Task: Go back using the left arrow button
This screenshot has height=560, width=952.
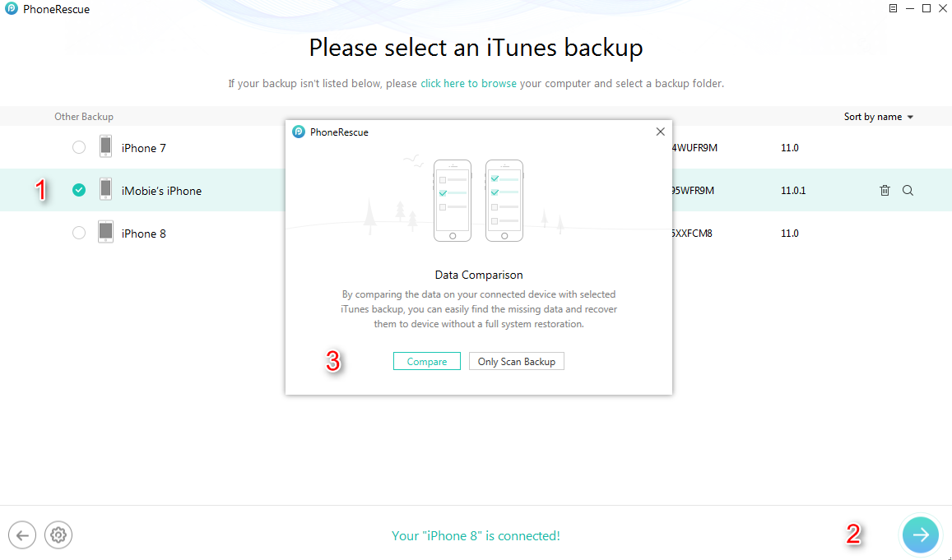Action: [22, 535]
